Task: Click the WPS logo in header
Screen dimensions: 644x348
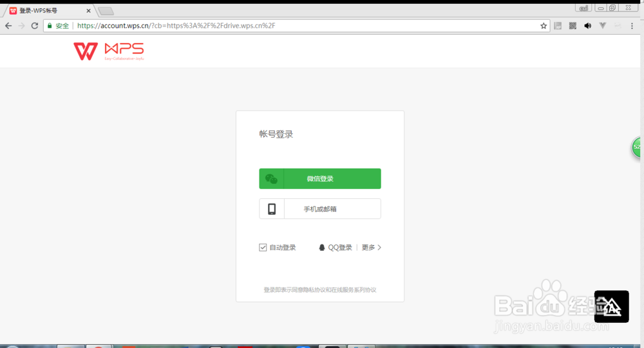Action: [x=109, y=51]
